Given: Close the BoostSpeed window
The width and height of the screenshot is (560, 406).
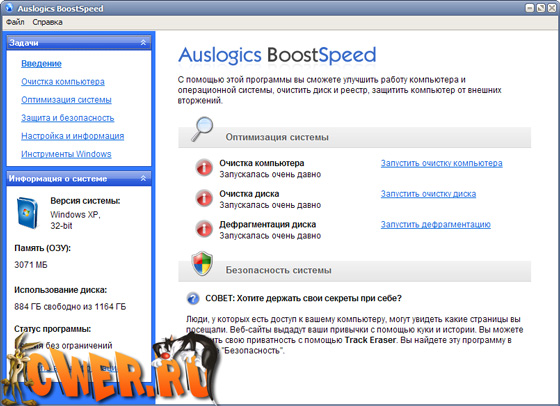Looking at the screenshot, I should click(551, 8).
